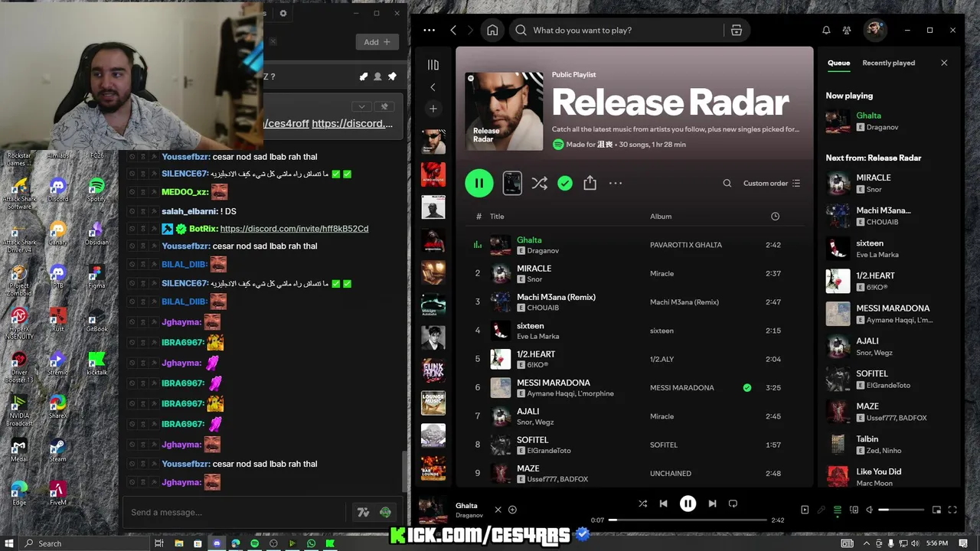This screenshot has width=980, height=551.
Task: Open the BotRix discord invite link in chat
Action: click(294, 229)
